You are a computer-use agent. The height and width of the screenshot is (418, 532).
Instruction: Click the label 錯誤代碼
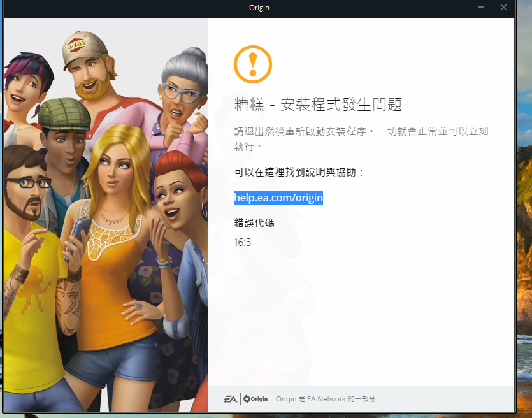pos(254,223)
